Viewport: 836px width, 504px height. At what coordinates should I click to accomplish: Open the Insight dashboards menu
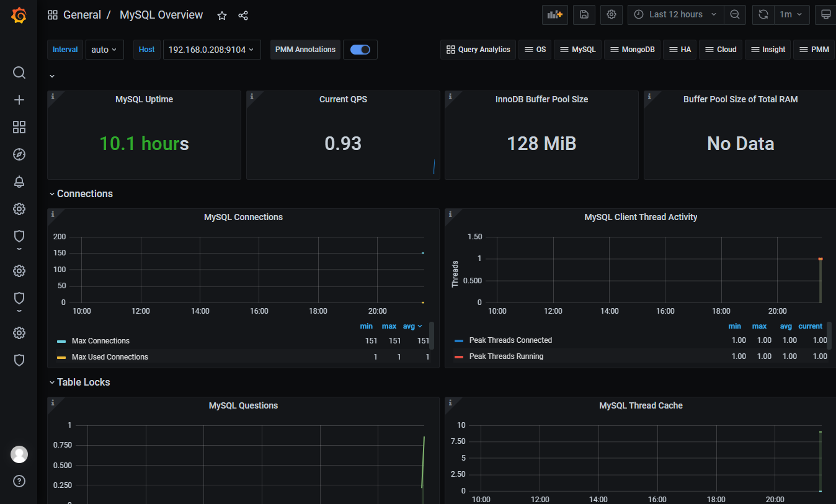(768, 50)
